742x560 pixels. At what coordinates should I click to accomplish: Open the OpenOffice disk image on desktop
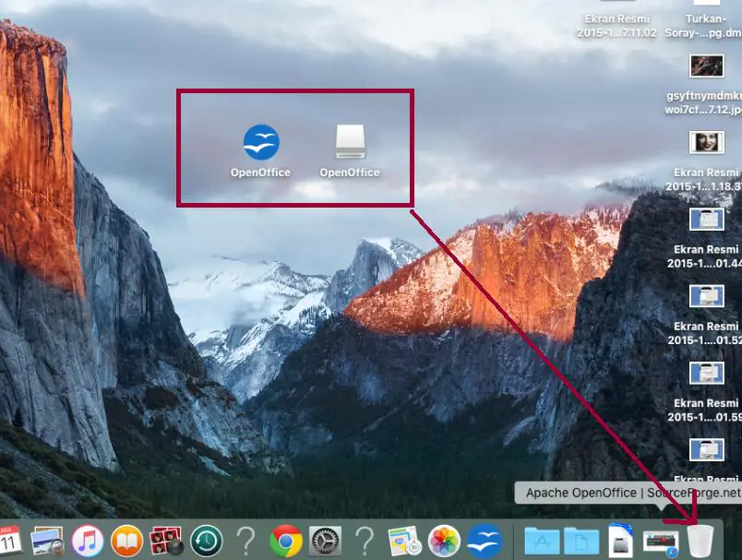[349, 141]
